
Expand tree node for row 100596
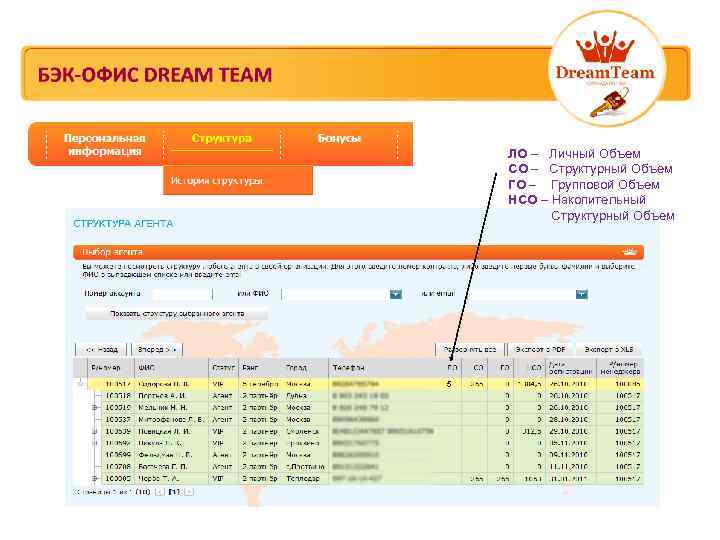click(x=95, y=444)
